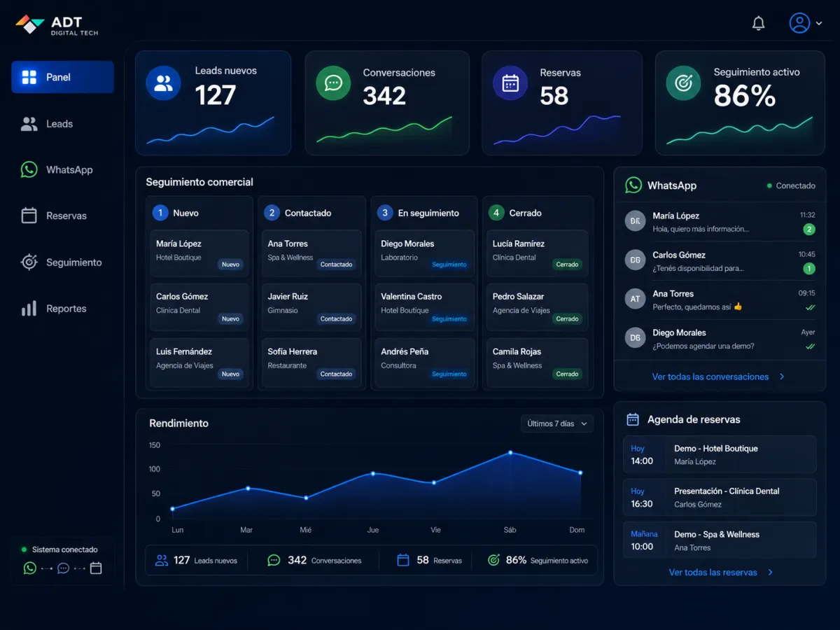
Task: Click the Reservas calendar icon card
Action: click(510, 83)
